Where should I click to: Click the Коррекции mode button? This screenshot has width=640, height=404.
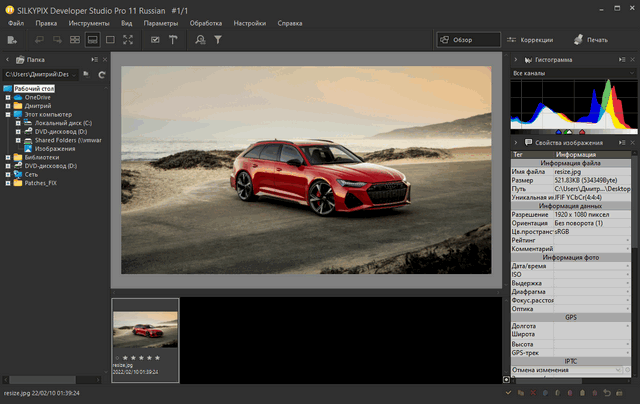[530, 40]
